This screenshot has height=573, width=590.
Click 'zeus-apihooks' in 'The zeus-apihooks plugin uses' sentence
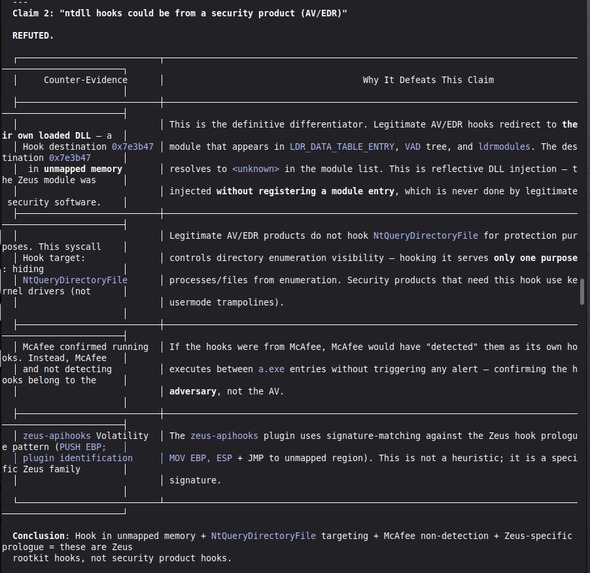tap(224, 436)
